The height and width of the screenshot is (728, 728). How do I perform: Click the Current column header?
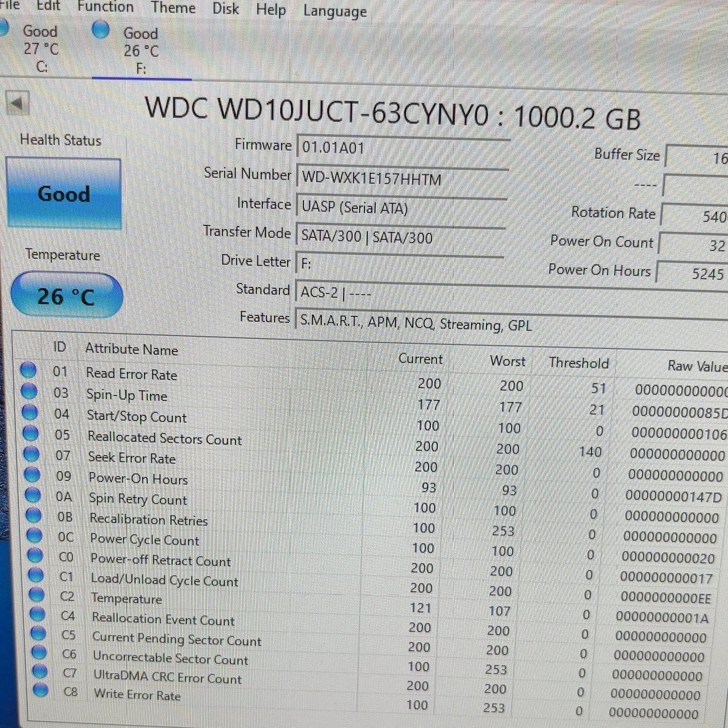[x=421, y=359]
